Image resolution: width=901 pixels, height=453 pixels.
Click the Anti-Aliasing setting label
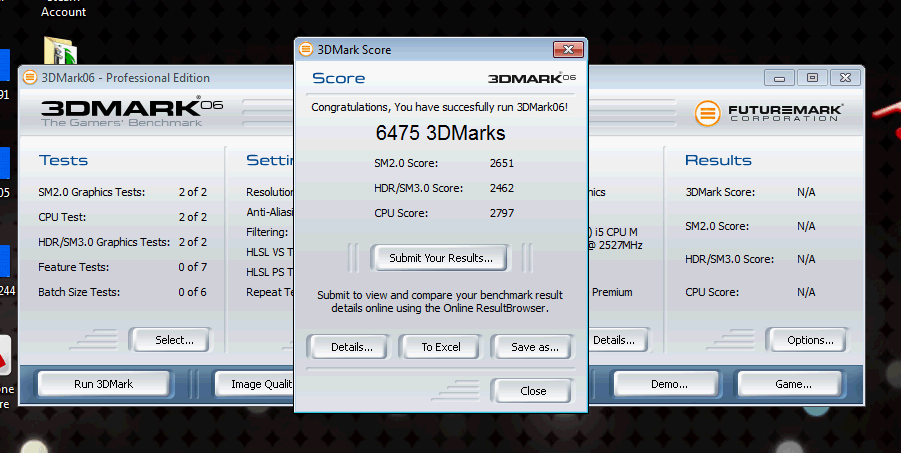click(x=269, y=212)
